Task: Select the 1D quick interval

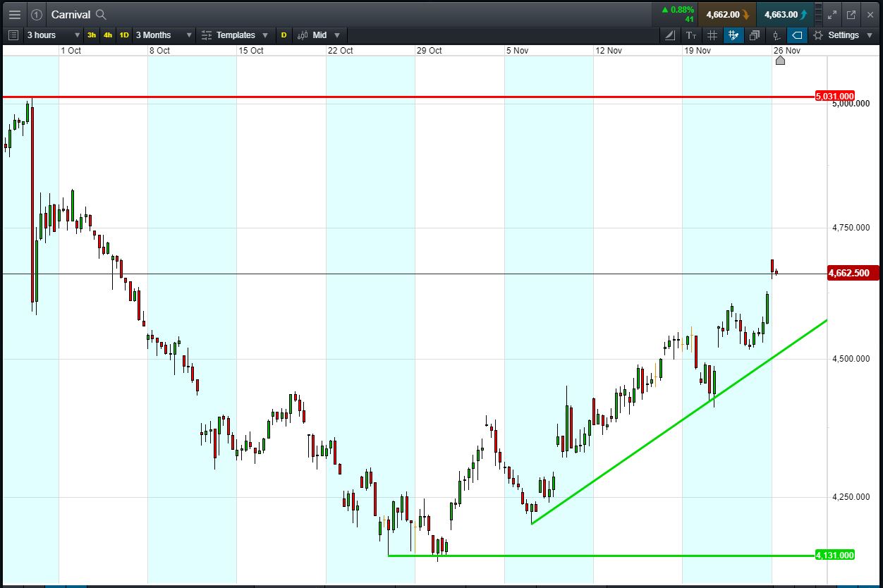Action: [124, 35]
